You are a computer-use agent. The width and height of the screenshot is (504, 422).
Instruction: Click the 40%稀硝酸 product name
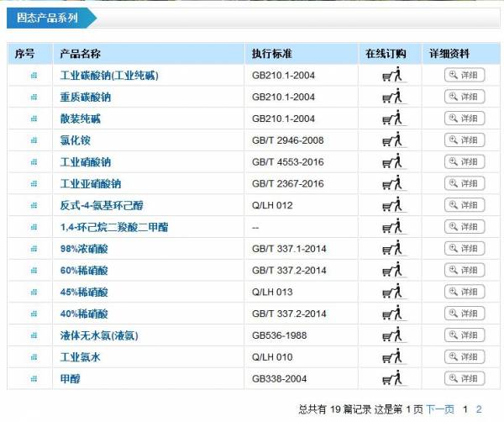coord(84,314)
